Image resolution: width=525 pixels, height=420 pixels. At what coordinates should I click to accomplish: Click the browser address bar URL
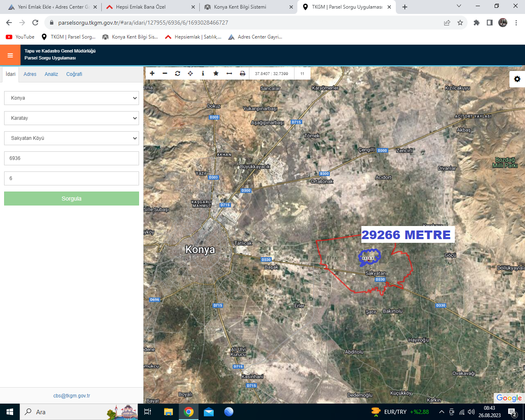tap(143, 23)
